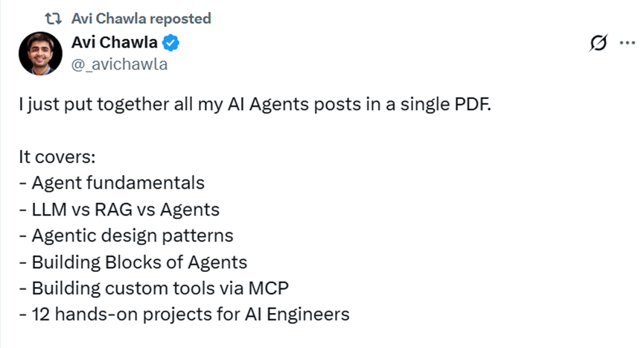
Task: Open the Grok actions icon
Action: click(x=597, y=44)
